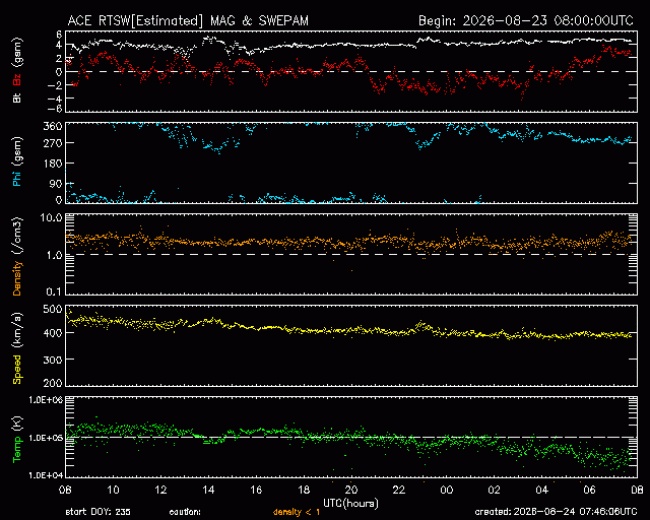The height and width of the screenshot is (520, 650).
Task: Click the orange 'Density' axis label
Action: [x=17, y=278]
